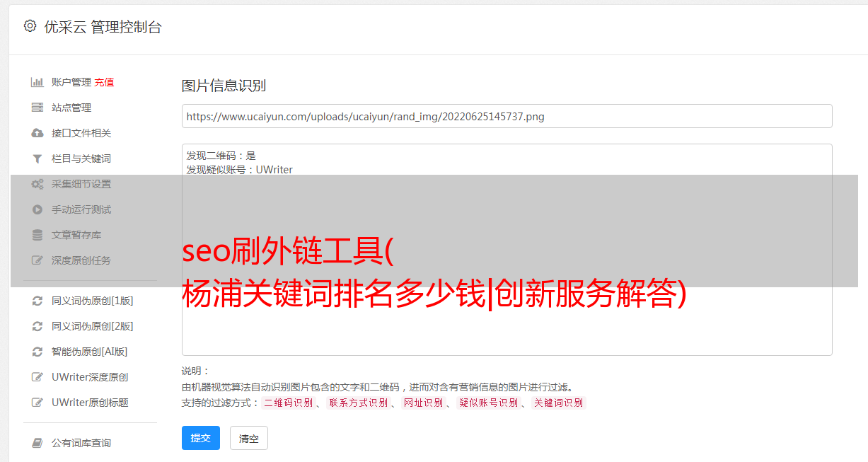This screenshot has width=868, height=462.
Task: Open 账户管理 in the sidebar
Action: pos(71,82)
